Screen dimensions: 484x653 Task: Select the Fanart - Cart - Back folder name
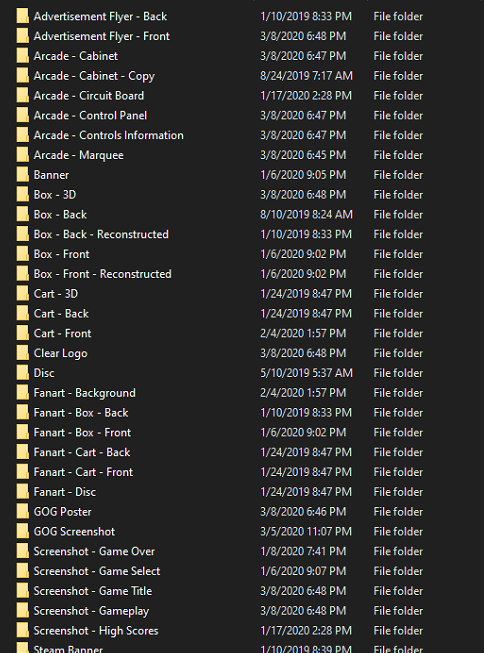point(82,452)
